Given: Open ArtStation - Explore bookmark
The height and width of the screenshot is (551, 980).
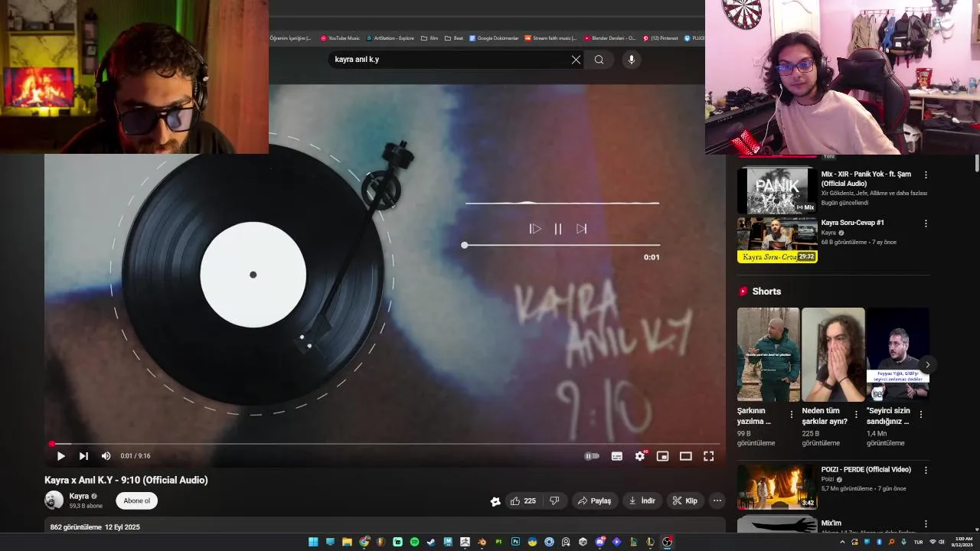Looking at the screenshot, I should point(390,38).
